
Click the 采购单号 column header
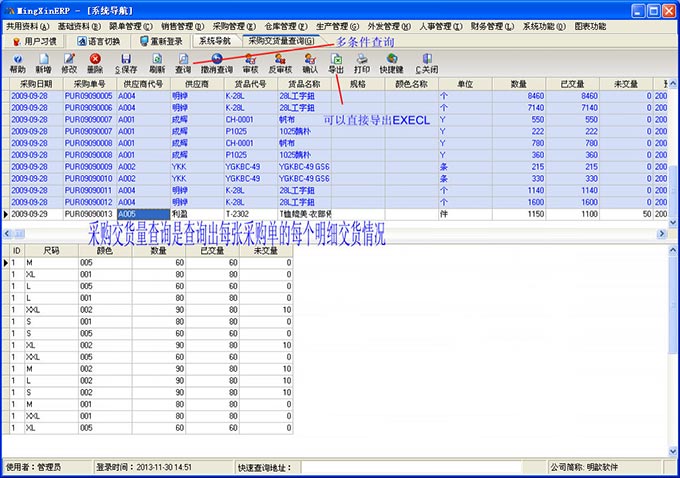point(90,84)
